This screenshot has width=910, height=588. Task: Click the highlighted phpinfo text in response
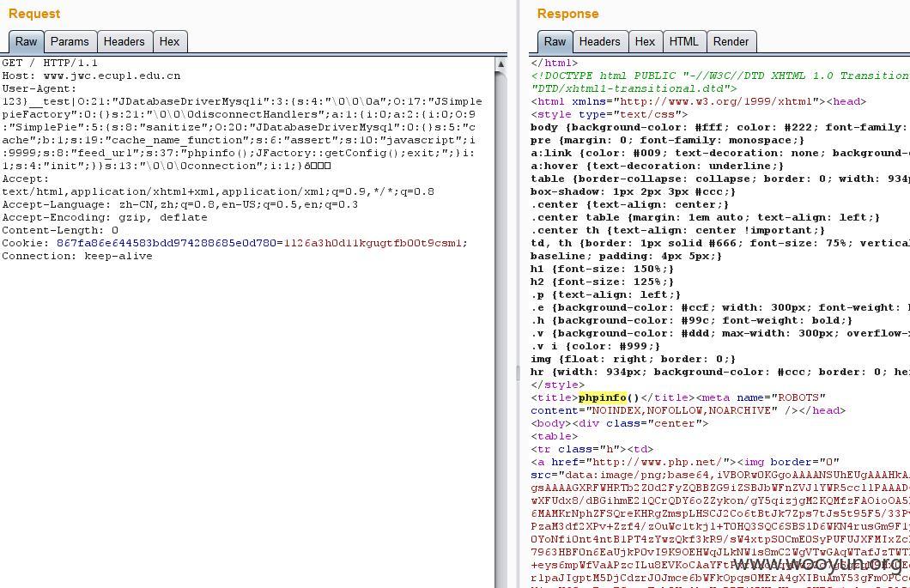(603, 397)
